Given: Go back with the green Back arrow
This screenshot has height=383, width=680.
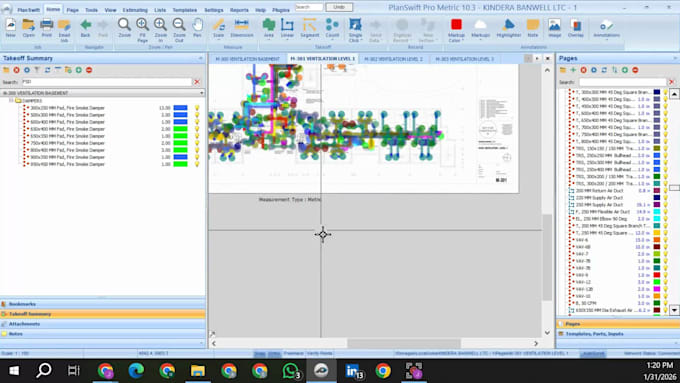Looking at the screenshot, I should [85, 25].
